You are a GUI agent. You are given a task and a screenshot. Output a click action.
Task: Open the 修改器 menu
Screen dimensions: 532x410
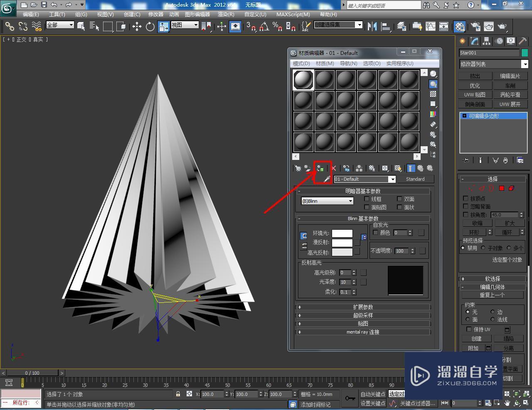pyautogui.click(x=156, y=14)
